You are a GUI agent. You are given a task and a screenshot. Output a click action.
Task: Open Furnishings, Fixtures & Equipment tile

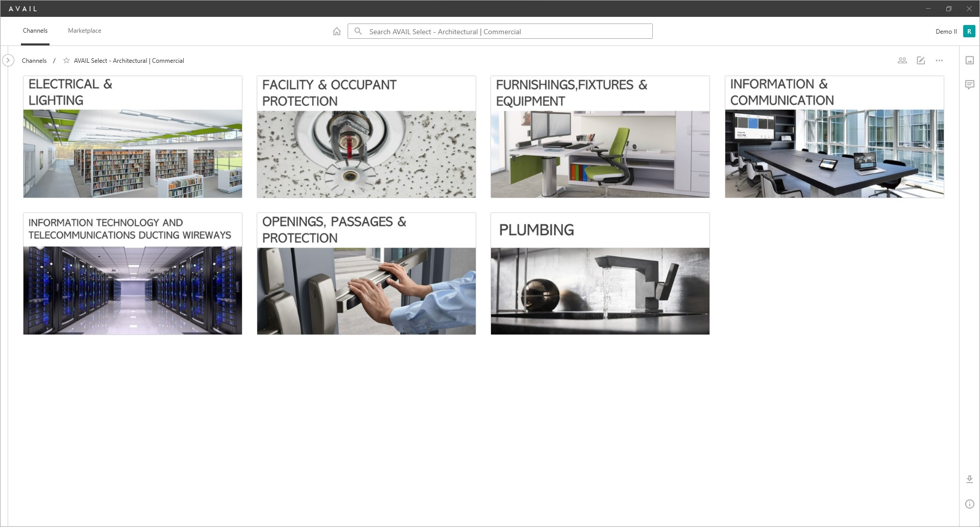coord(600,137)
